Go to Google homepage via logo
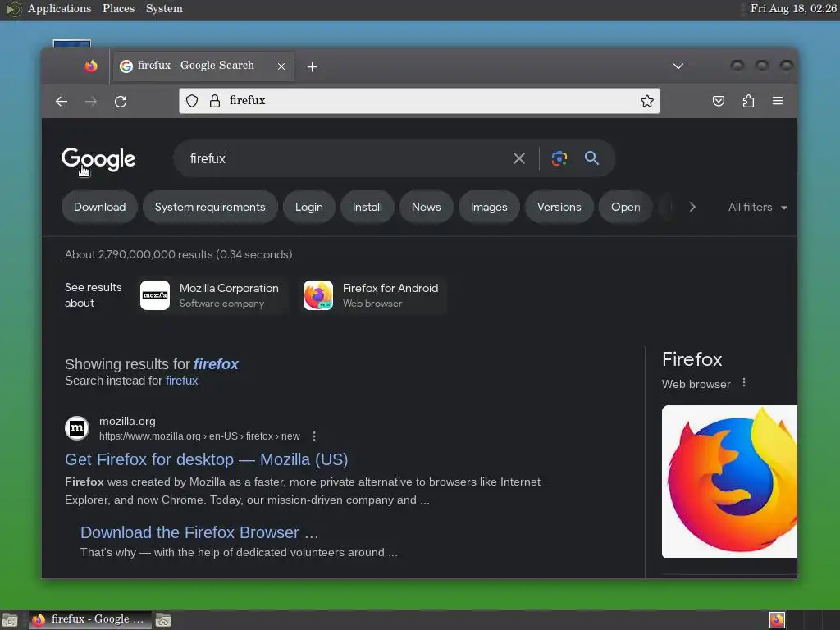This screenshot has height=630, width=840. tap(98, 159)
